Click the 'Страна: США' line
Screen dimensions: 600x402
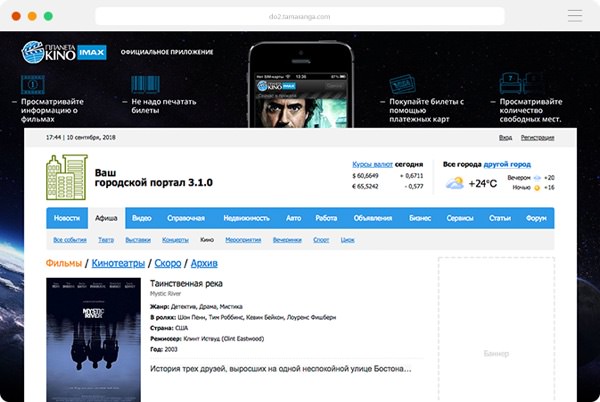(x=169, y=328)
